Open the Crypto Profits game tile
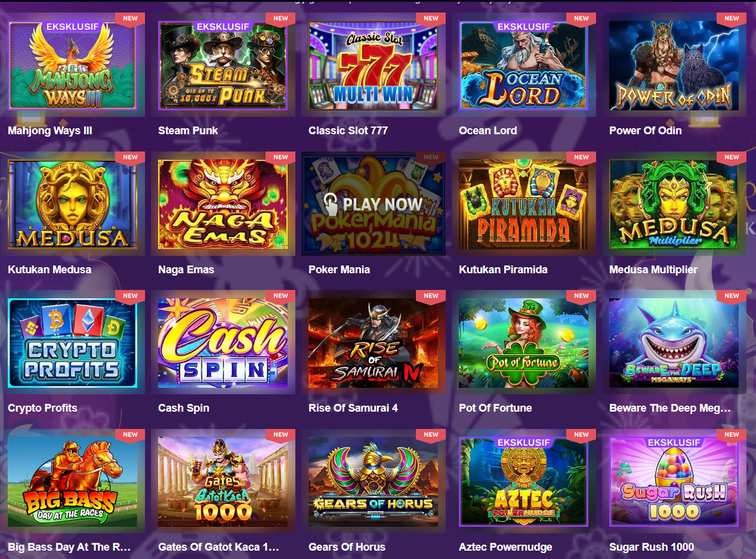756x559 pixels. point(72,343)
